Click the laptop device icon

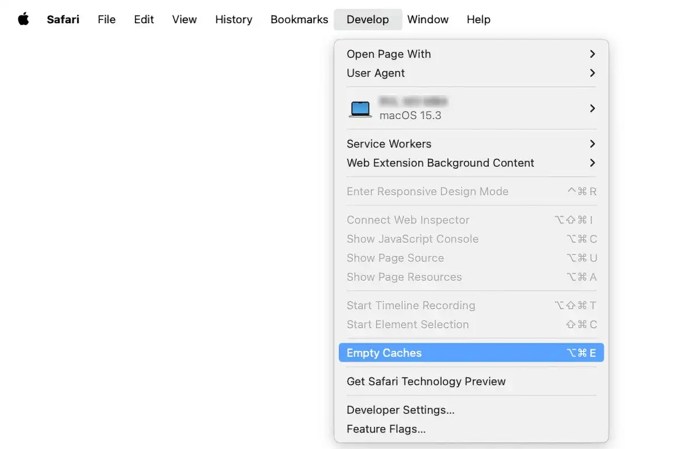coord(360,109)
